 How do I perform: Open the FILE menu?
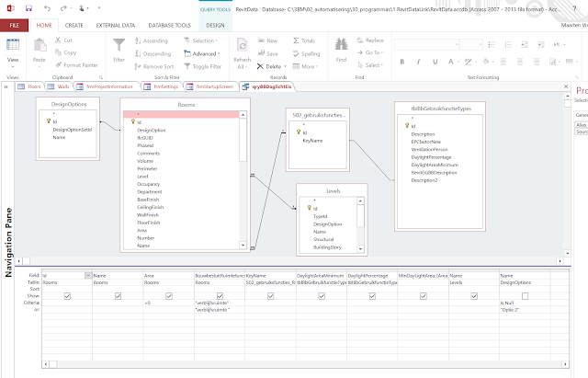[15, 25]
